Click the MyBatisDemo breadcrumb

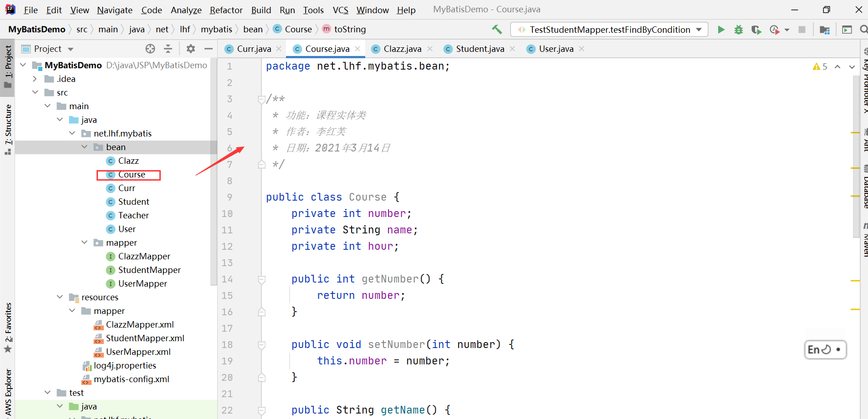click(37, 29)
